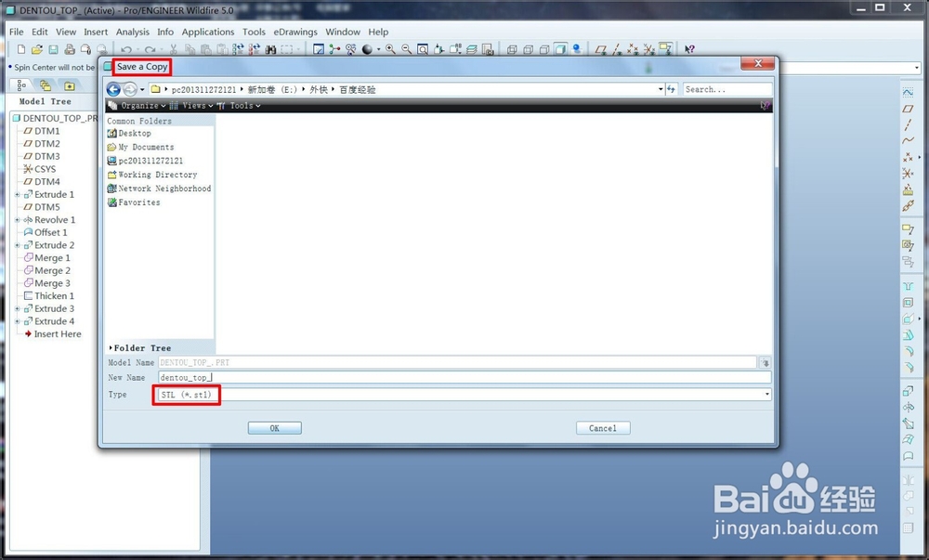Select Working Directory in Common Folders
Viewport: 929px width, 560px height.
152,175
